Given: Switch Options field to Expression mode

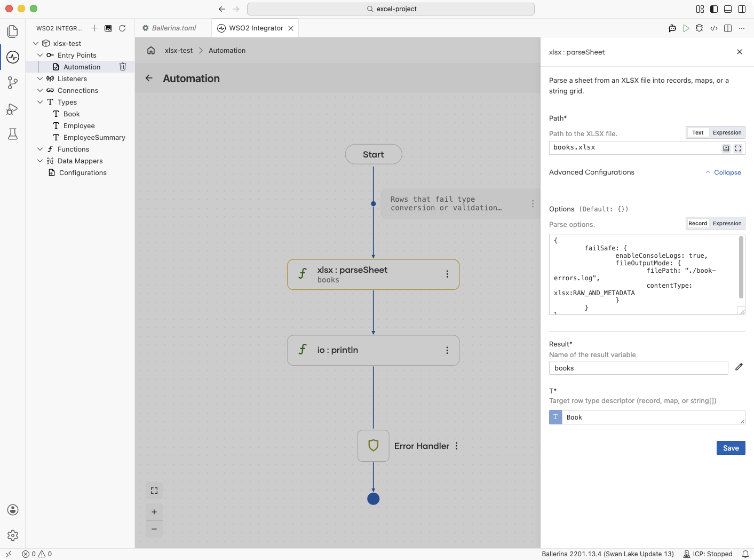Looking at the screenshot, I should point(727,223).
